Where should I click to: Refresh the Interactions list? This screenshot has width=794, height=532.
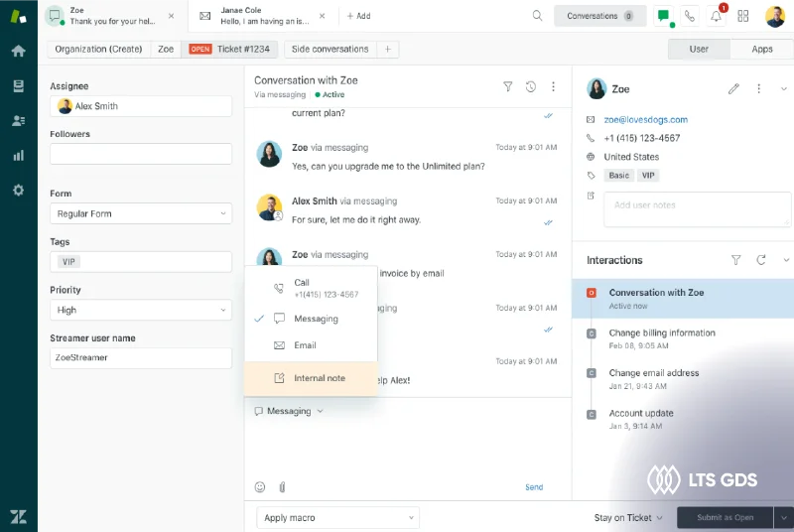click(x=761, y=260)
